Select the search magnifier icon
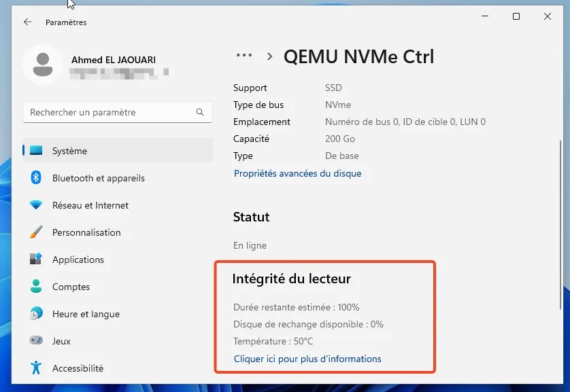Screen dimensions: 570x392 coord(199,112)
